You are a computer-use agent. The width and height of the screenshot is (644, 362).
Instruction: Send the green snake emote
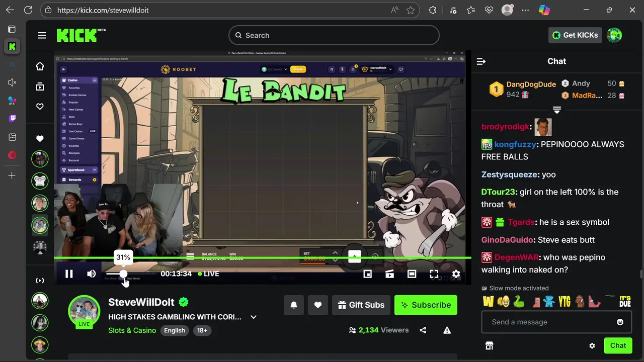pos(519,302)
